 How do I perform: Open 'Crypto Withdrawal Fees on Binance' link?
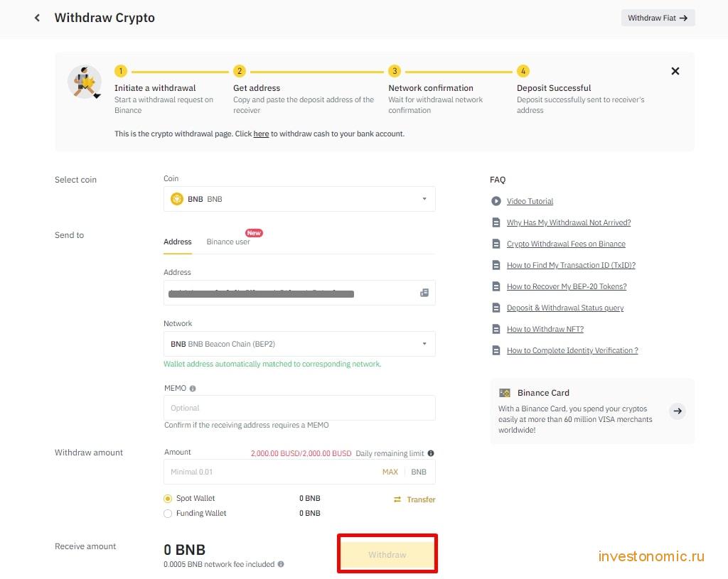(566, 244)
